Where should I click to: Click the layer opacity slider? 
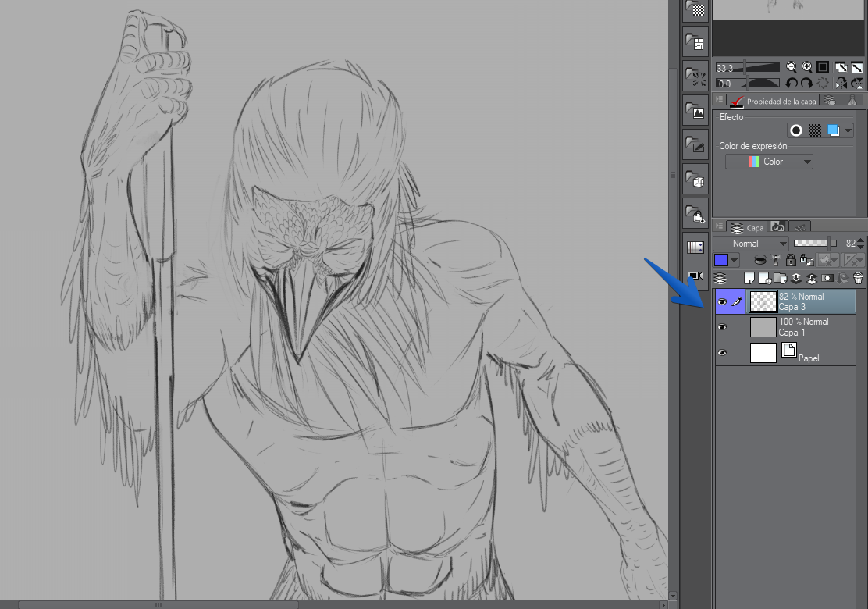(x=814, y=244)
